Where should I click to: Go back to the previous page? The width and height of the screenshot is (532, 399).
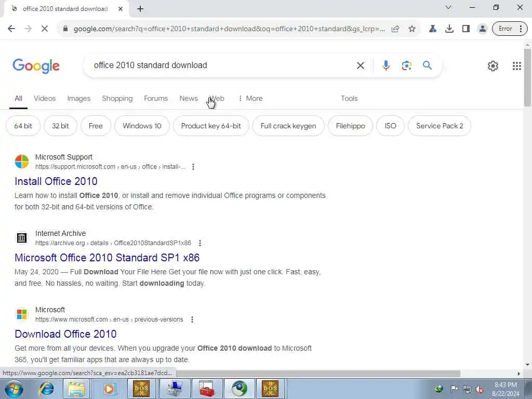pyautogui.click(x=11, y=29)
